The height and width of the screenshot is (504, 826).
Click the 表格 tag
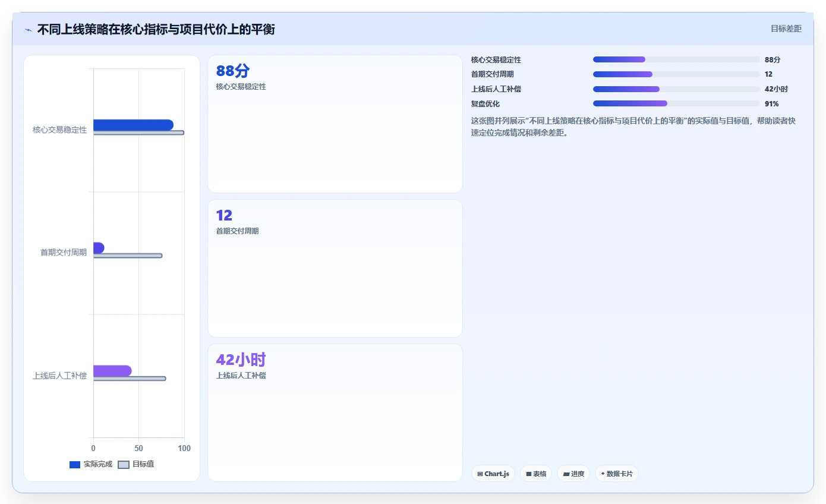coord(536,474)
